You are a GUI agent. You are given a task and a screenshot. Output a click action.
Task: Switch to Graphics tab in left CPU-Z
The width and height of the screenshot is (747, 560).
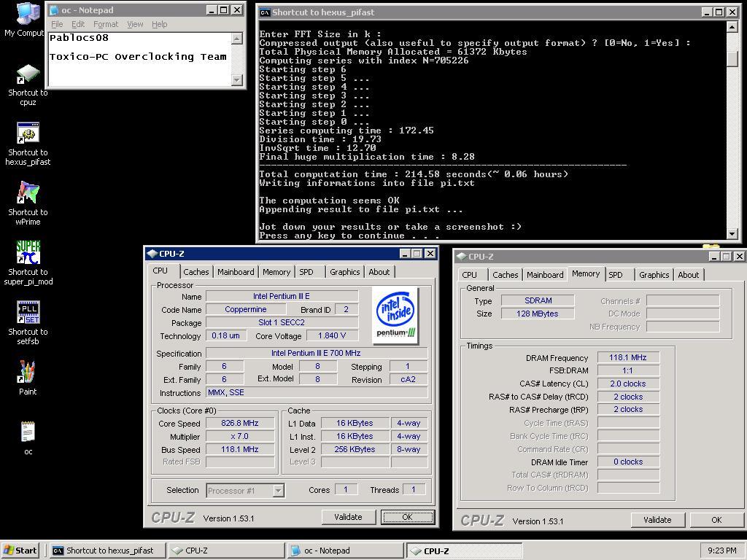(345, 272)
